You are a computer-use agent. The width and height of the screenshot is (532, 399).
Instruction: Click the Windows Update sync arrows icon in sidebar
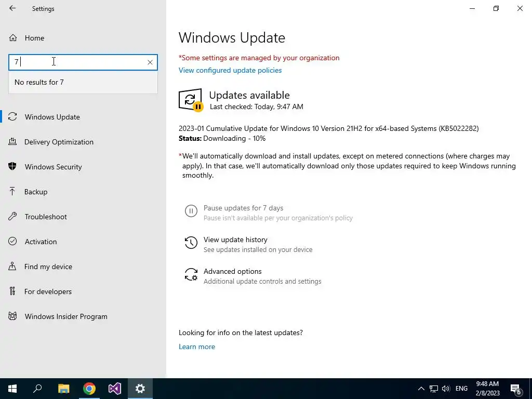point(12,117)
